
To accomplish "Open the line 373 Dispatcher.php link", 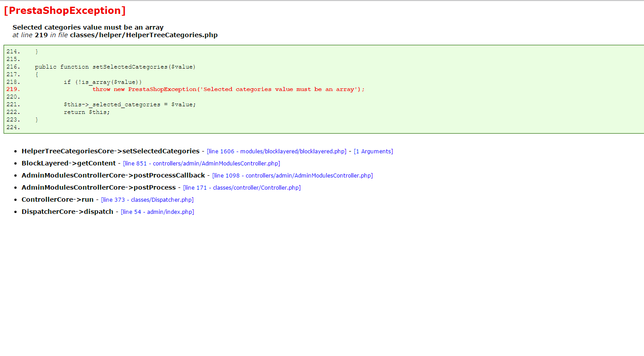I will pyautogui.click(x=147, y=200).
